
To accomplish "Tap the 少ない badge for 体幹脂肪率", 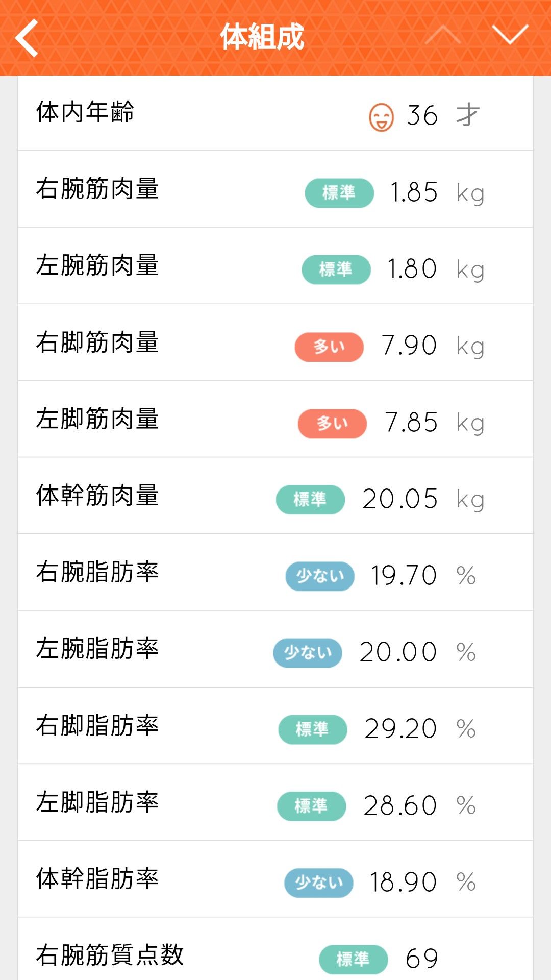I will coord(319,883).
